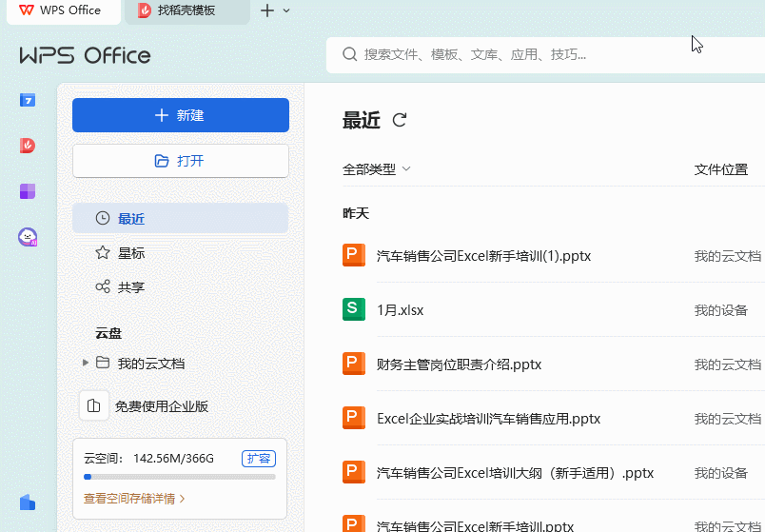Click the 云空间 142.56M/366G text

(x=148, y=459)
